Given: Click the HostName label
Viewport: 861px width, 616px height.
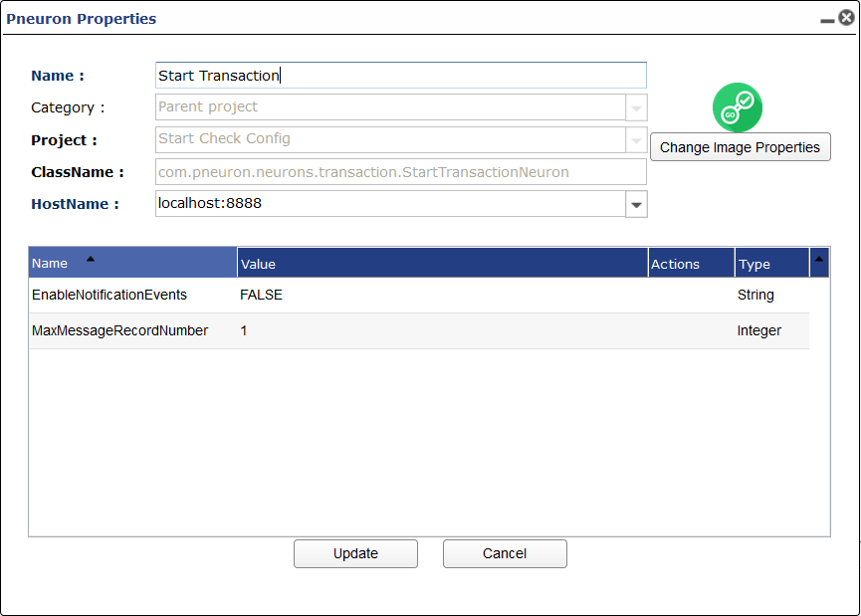Looking at the screenshot, I should click(75, 204).
